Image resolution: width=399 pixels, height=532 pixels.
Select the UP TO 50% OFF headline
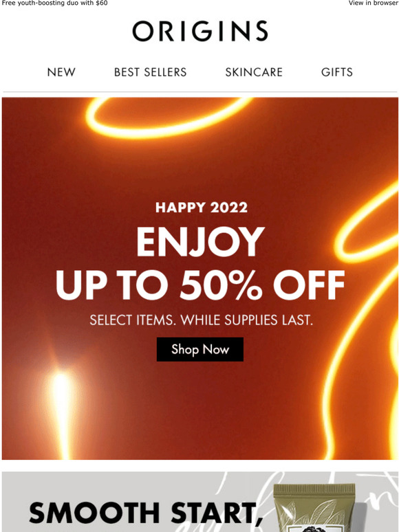[200, 285]
